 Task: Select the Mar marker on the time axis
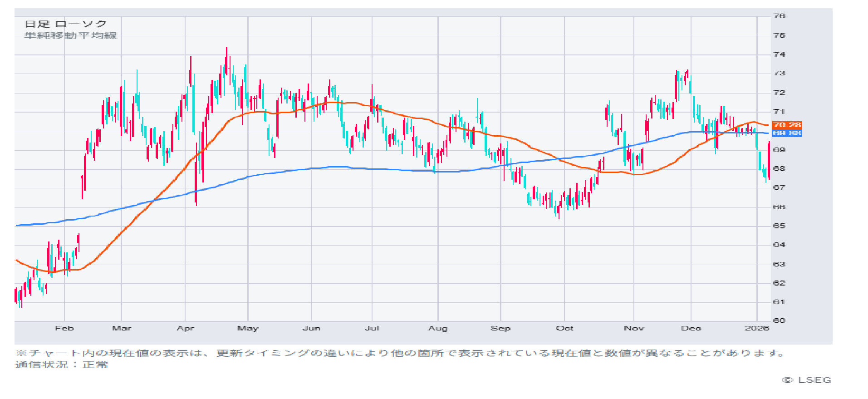pyautogui.click(x=122, y=328)
